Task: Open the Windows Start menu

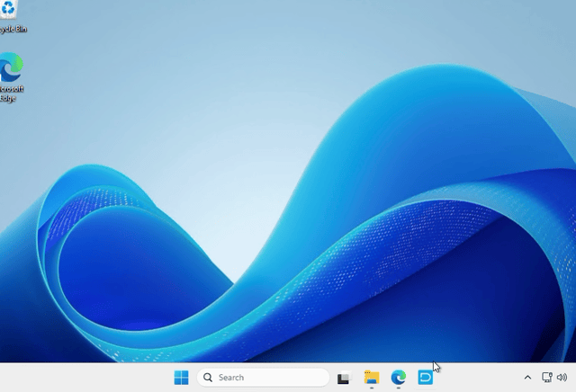Action: [181, 378]
